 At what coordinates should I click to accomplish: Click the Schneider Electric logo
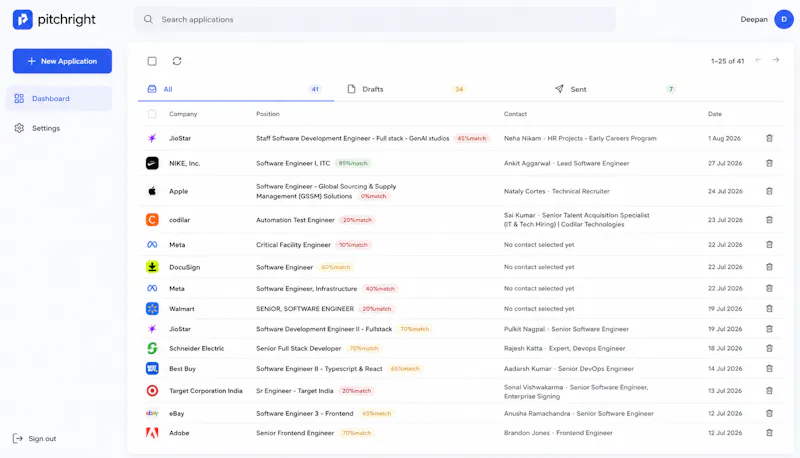click(152, 348)
